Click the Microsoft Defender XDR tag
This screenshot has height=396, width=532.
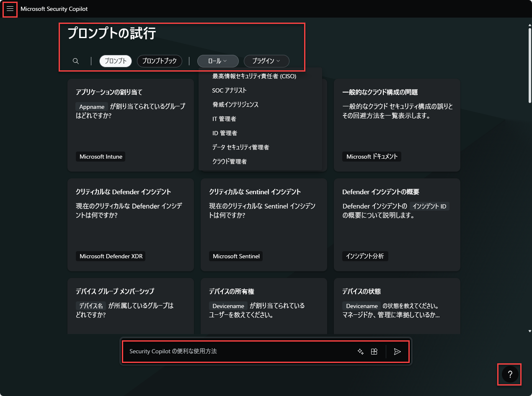point(111,256)
